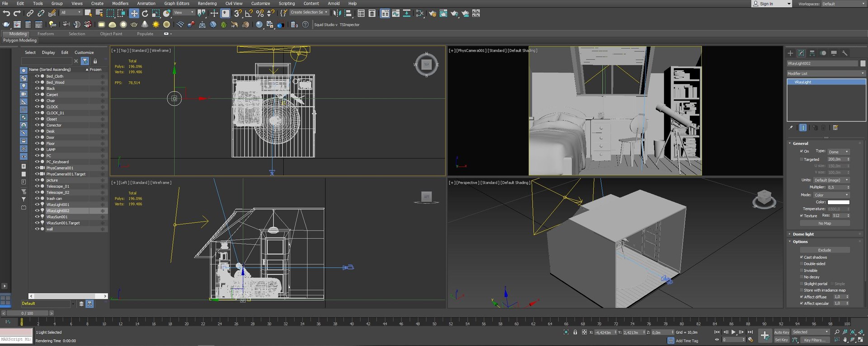This screenshot has height=346, width=868.
Task: Open the Workspaces Default dropdown
Action: tap(844, 4)
